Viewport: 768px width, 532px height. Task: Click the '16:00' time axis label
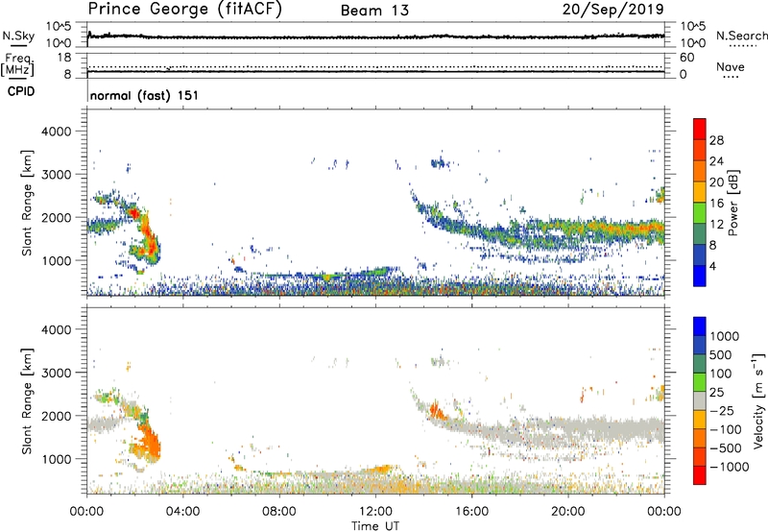pos(471,512)
